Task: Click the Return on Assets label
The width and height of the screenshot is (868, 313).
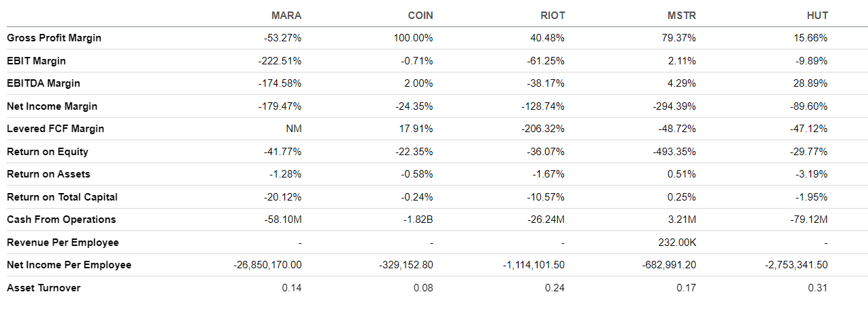Action: click(49, 174)
